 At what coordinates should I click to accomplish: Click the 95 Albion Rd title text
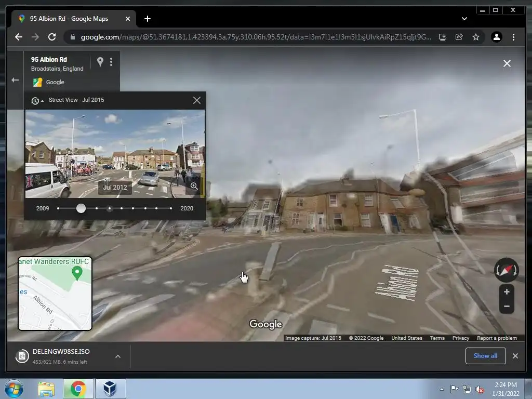point(49,59)
